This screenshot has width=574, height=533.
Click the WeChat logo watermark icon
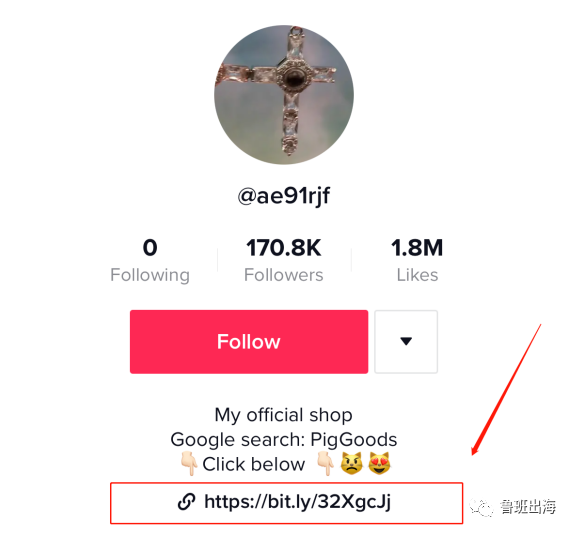[481, 507]
